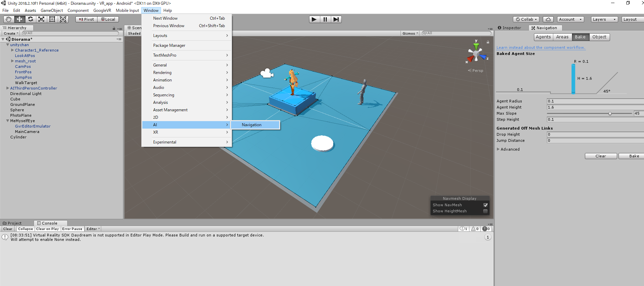Open cloud services panel
Screen dimensions: 644x286
point(548,19)
